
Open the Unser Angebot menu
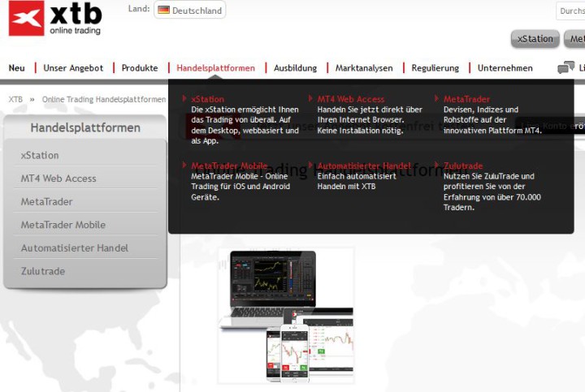(x=73, y=68)
